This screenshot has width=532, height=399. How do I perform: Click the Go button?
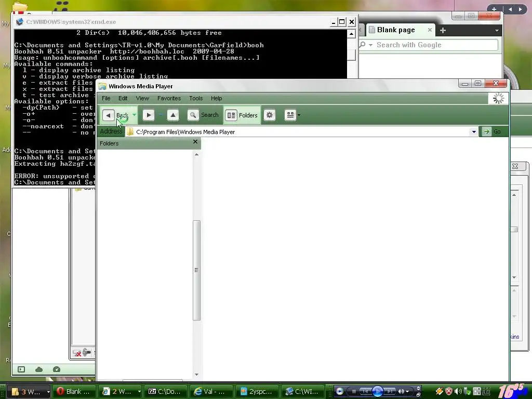[492, 131]
